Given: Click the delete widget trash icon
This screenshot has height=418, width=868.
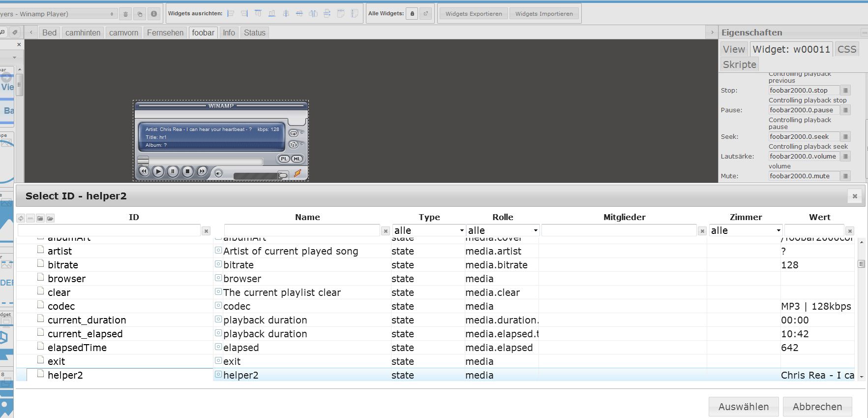Looking at the screenshot, I should coord(125,14).
